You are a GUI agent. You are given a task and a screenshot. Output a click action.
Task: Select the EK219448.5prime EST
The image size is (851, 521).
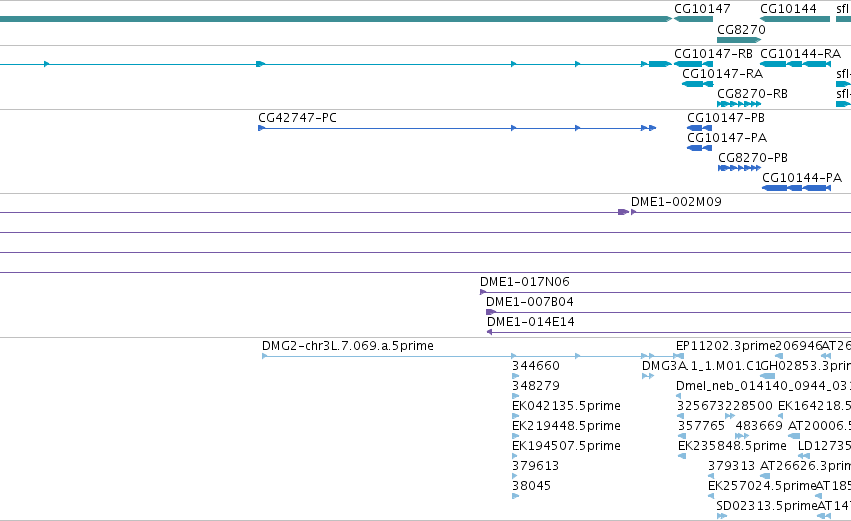pyautogui.click(x=566, y=426)
